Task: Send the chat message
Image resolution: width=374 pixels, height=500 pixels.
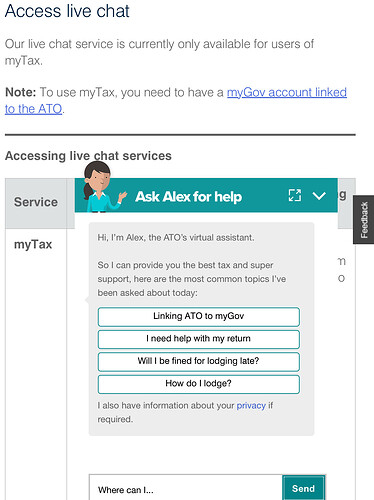Action: click(x=303, y=488)
